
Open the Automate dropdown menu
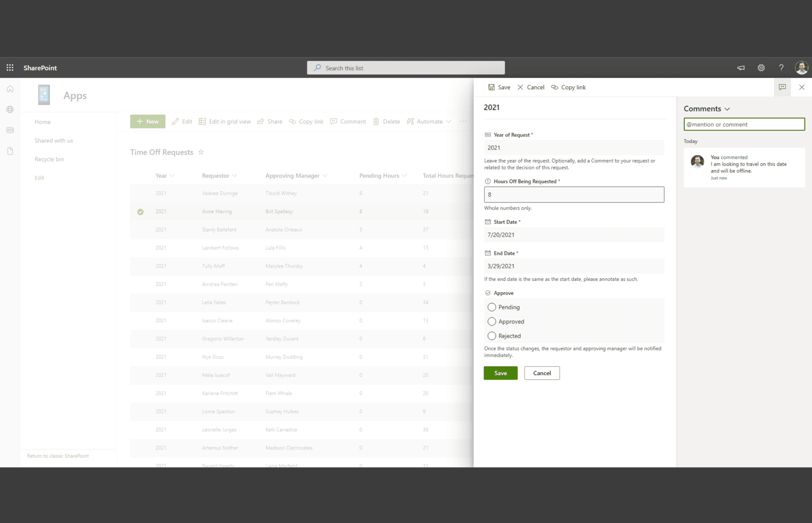coord(429,121)
